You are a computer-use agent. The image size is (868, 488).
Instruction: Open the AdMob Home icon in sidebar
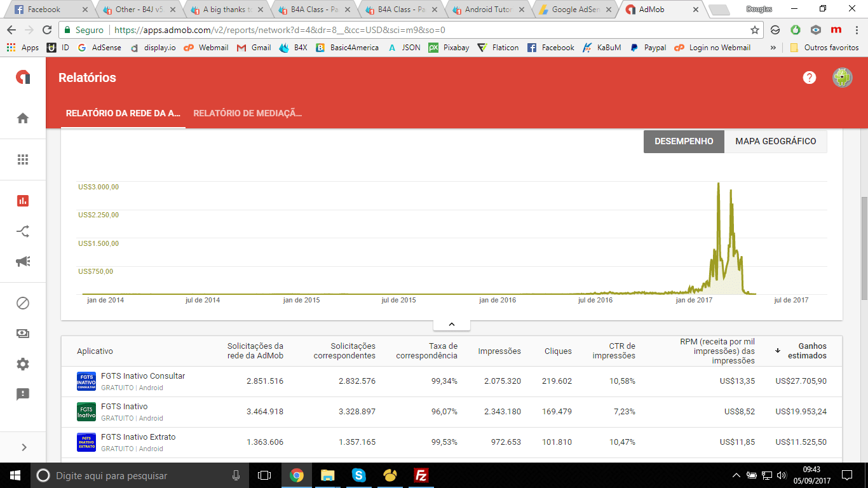23,118
